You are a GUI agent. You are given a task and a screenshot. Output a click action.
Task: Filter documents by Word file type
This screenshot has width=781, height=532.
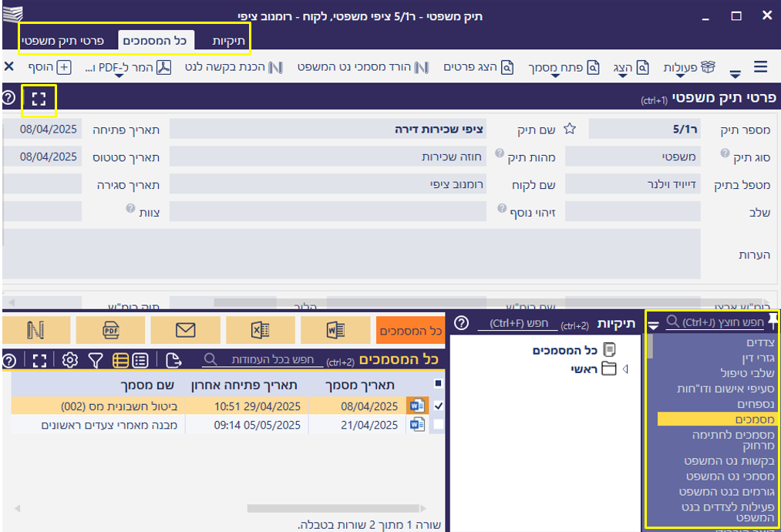coord(335,330)
